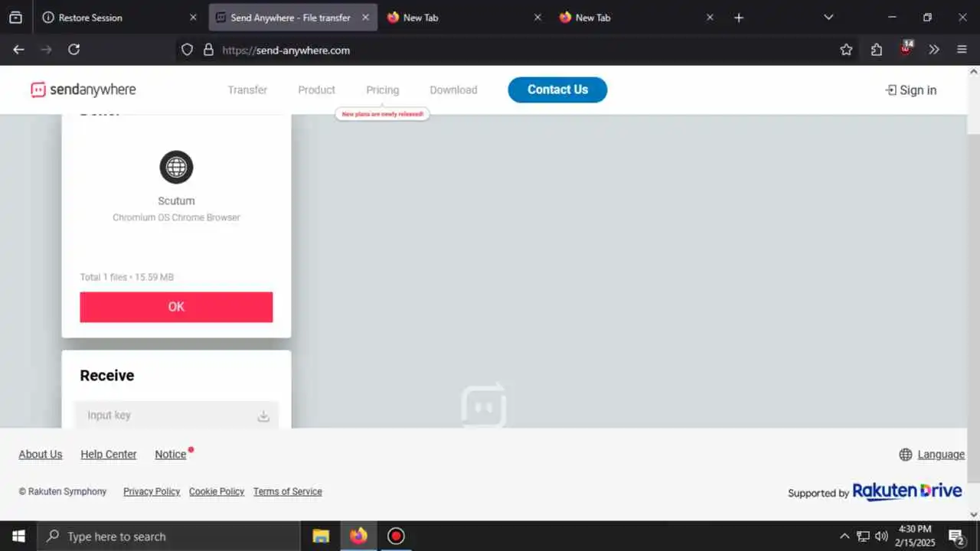Click the red extension badge icon showing 14
Screen dimensions: 980x551
click(906, 48)
